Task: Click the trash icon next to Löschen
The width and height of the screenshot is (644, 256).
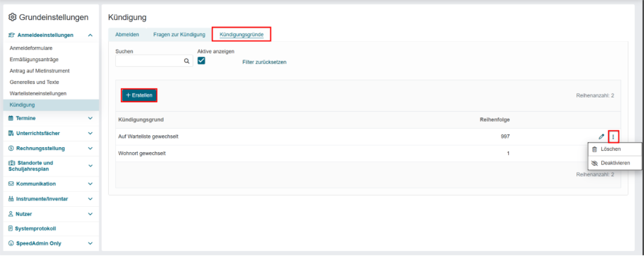Action: (594, 149)
